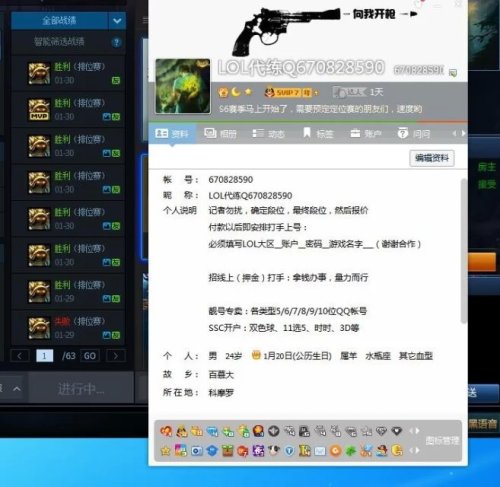500x487 pixels.
Task: Open 图标管理 icon management
Action: 442,441
